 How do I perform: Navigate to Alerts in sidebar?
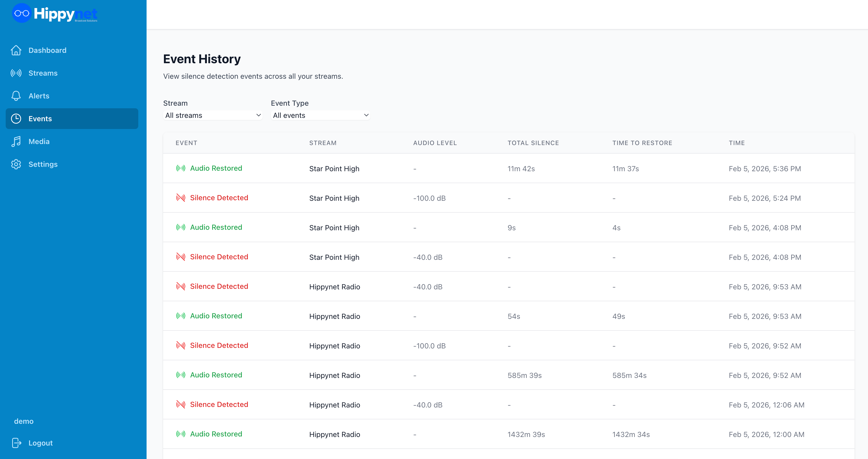click(x=39, y=96)
